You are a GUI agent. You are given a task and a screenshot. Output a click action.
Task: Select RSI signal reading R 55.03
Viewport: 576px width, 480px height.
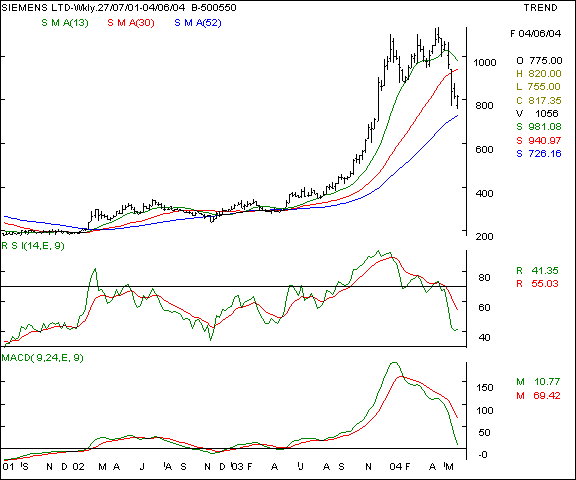tap(537, 284)
